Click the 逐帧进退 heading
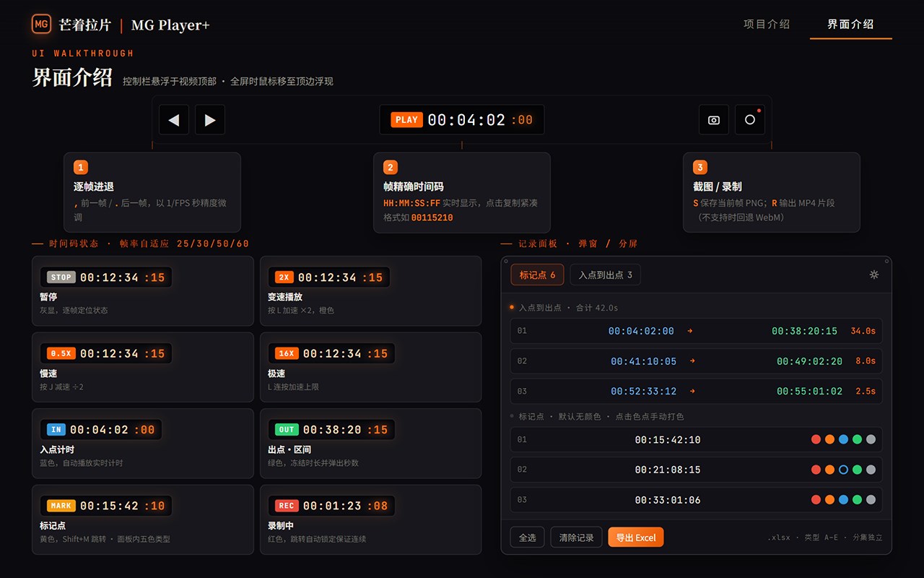Image resolution: width=924 pixels, height=578 pixels. click(94, 186)
